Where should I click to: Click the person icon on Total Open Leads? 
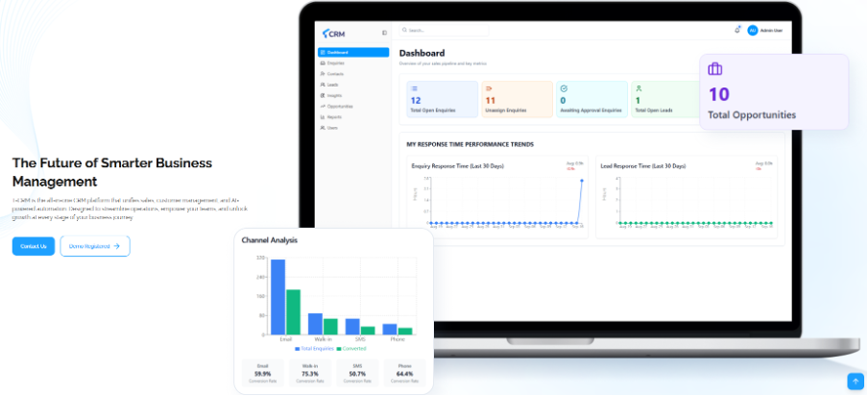point(638,87)
